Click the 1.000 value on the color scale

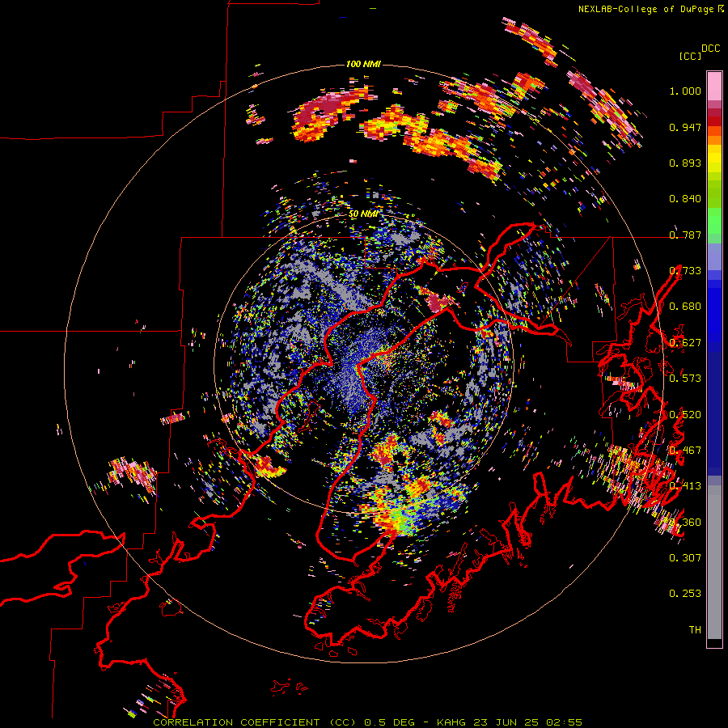(x=685, y=91)
